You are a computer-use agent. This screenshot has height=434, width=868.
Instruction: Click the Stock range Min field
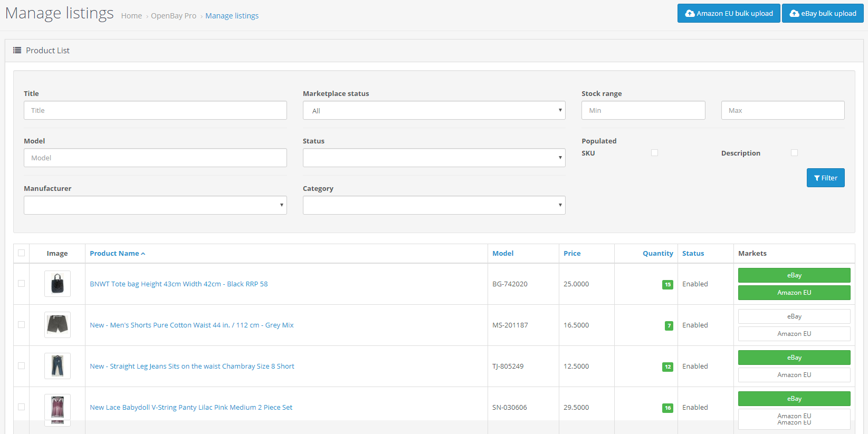[643, 110]
